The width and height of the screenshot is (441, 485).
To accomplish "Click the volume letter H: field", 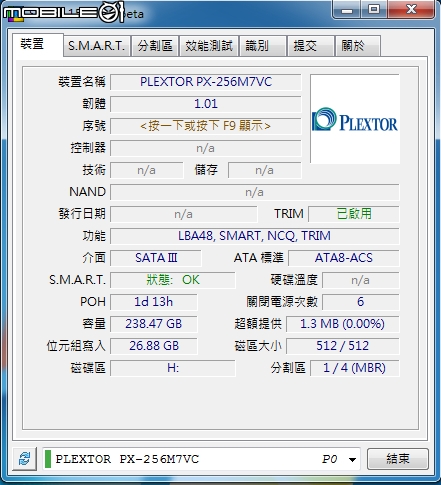I will coord(173,368).
